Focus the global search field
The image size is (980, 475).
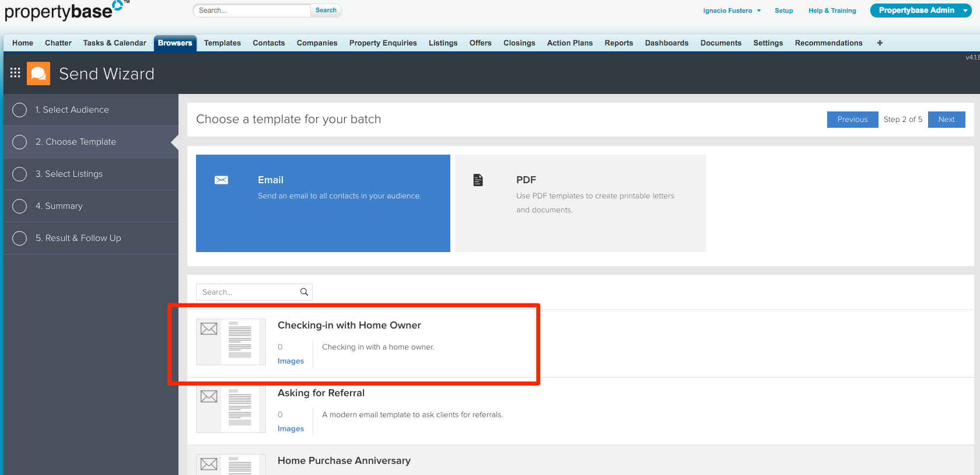click(251, 11)
